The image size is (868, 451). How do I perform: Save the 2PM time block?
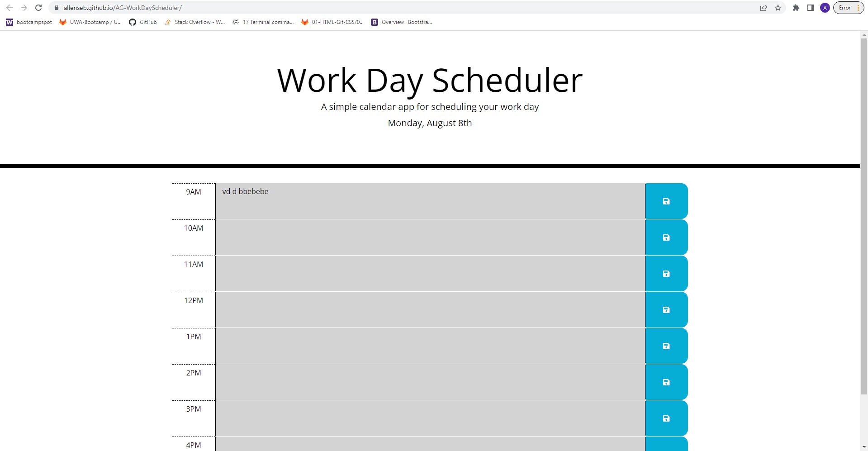665,382
